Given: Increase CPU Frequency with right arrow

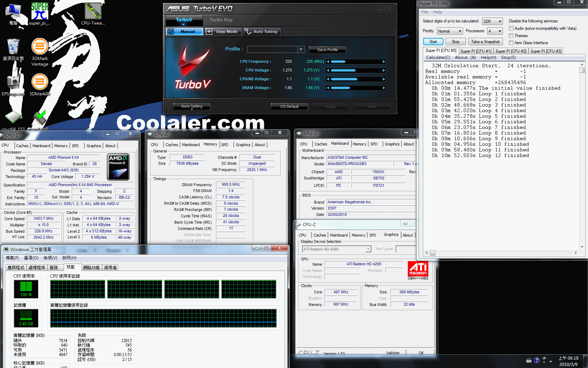Looking at the screenshot, I should click(384, 62).
